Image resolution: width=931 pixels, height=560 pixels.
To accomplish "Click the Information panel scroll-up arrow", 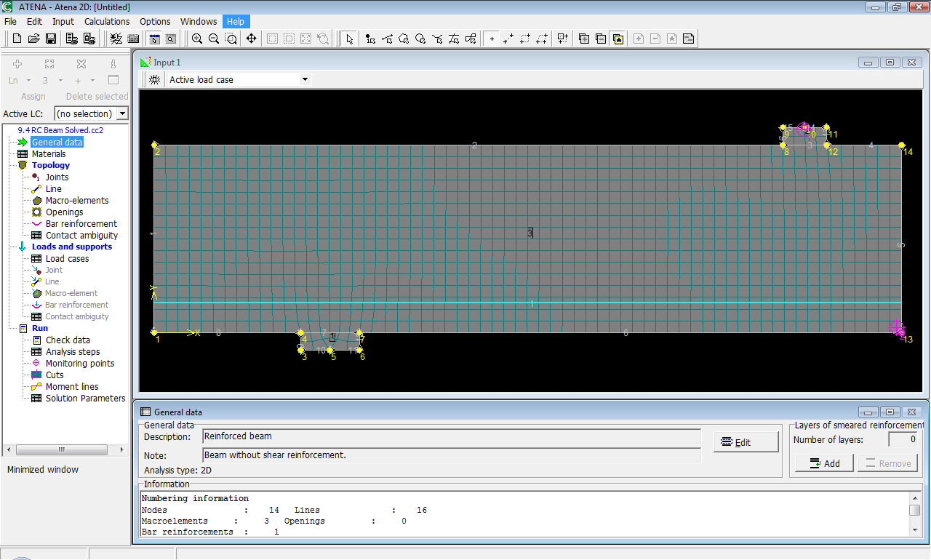I will point(915,497).
